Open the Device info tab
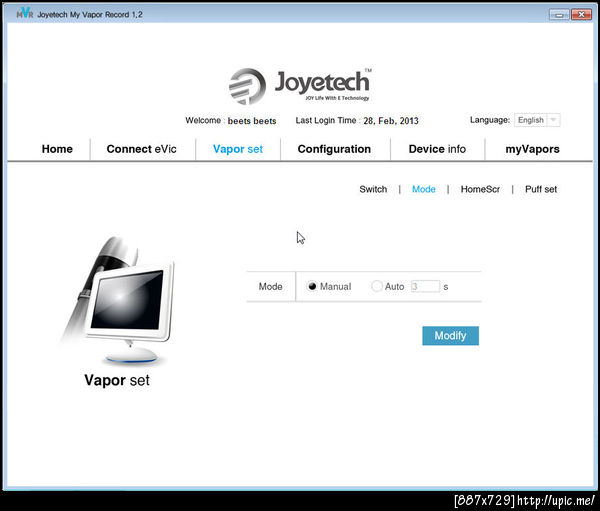 (x=437, y=149)
